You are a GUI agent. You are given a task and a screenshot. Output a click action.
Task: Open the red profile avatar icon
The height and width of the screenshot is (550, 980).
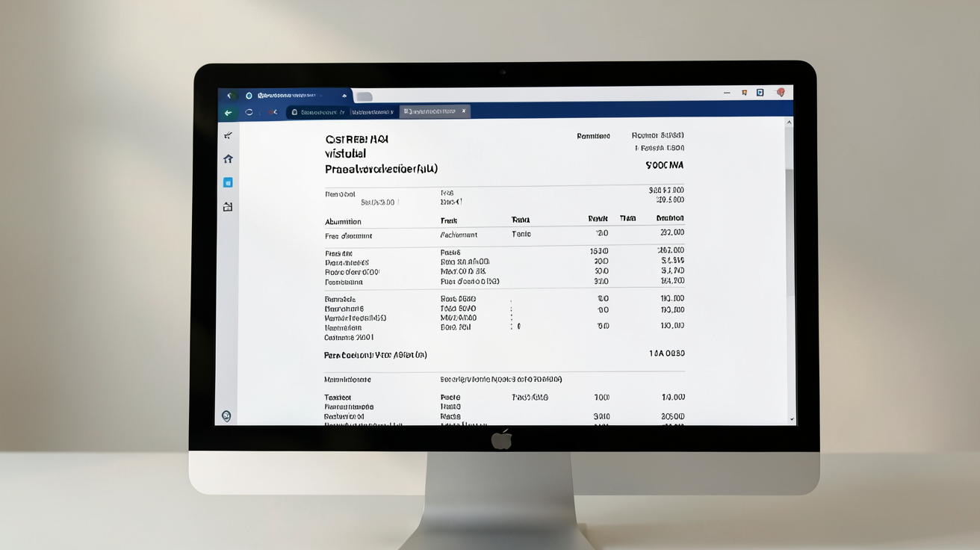pyautogui.click(x=781, y=93)
